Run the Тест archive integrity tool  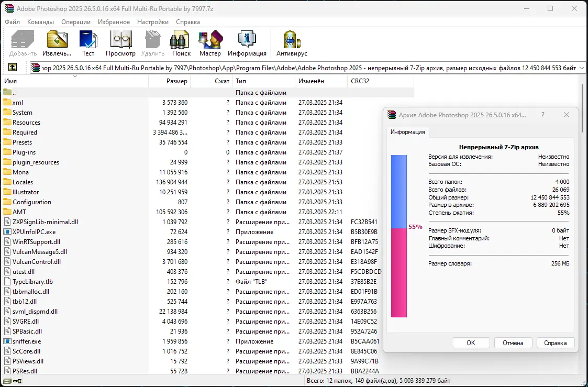[88, 42]
